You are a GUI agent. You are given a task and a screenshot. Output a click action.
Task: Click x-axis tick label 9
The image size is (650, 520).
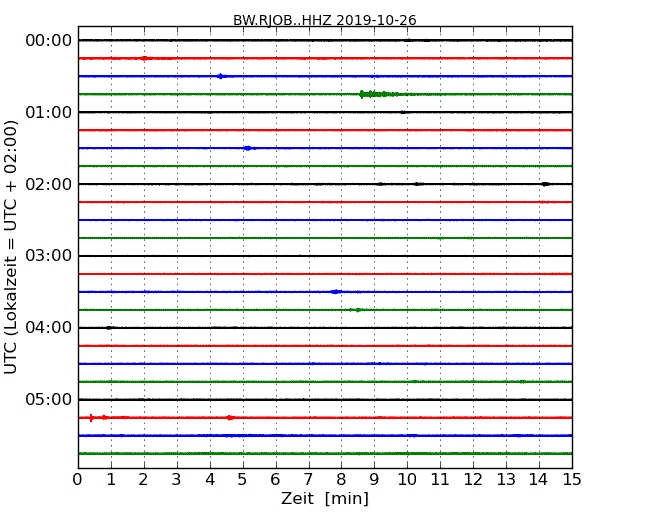(374, 480)
